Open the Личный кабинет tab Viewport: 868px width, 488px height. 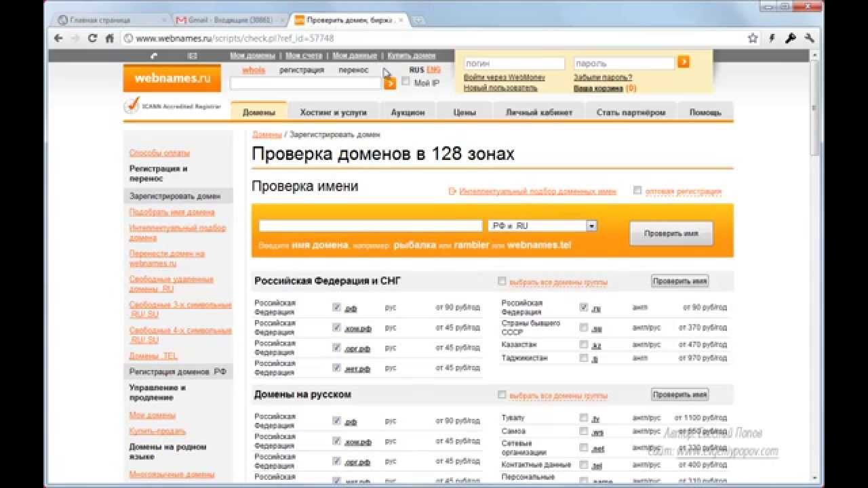coord(539,113)
